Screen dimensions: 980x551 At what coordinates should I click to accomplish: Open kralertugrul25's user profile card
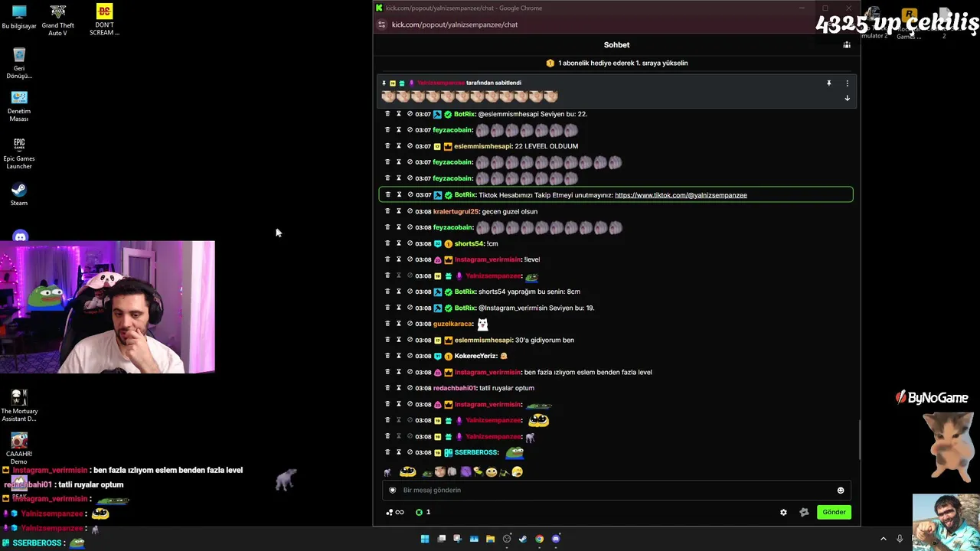pos(456,211)
